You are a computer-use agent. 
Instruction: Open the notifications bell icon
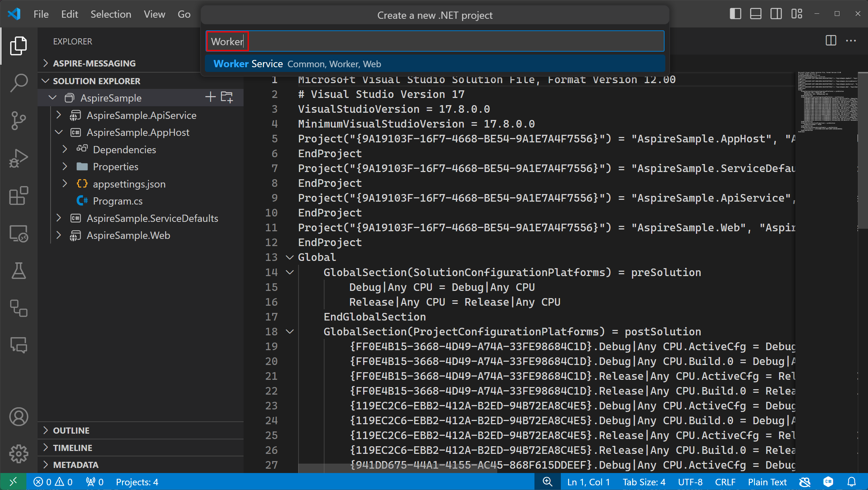[852, 482]
